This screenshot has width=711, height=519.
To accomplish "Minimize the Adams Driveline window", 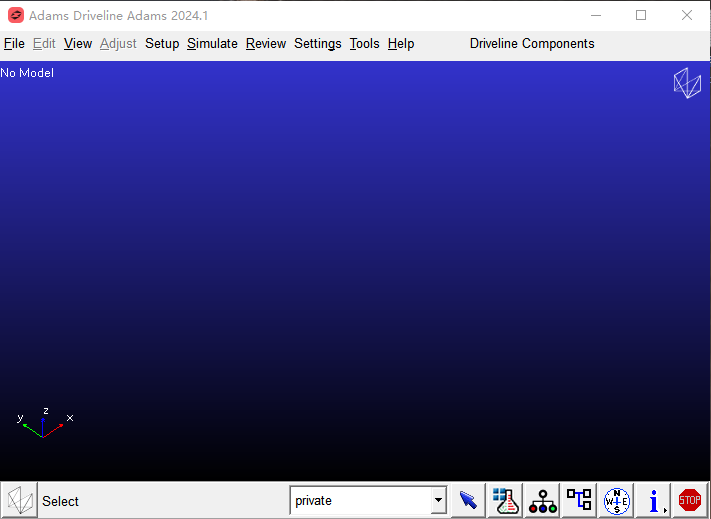I will 596,15.
